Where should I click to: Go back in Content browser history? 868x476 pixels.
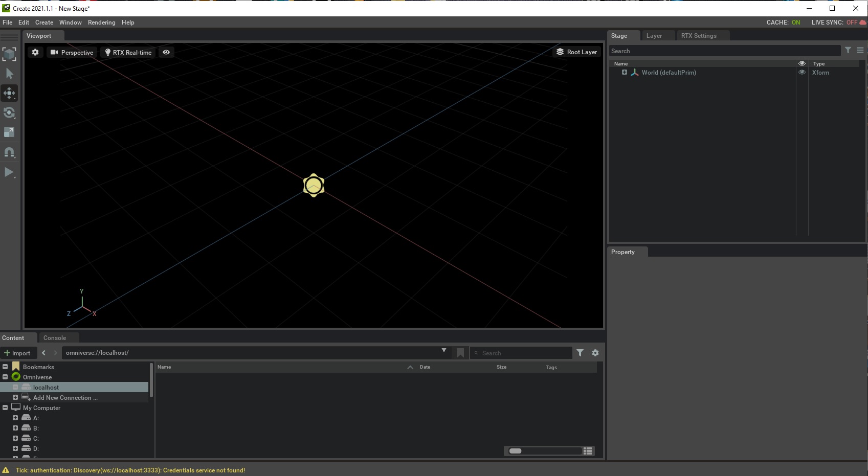tap(43, 353)
